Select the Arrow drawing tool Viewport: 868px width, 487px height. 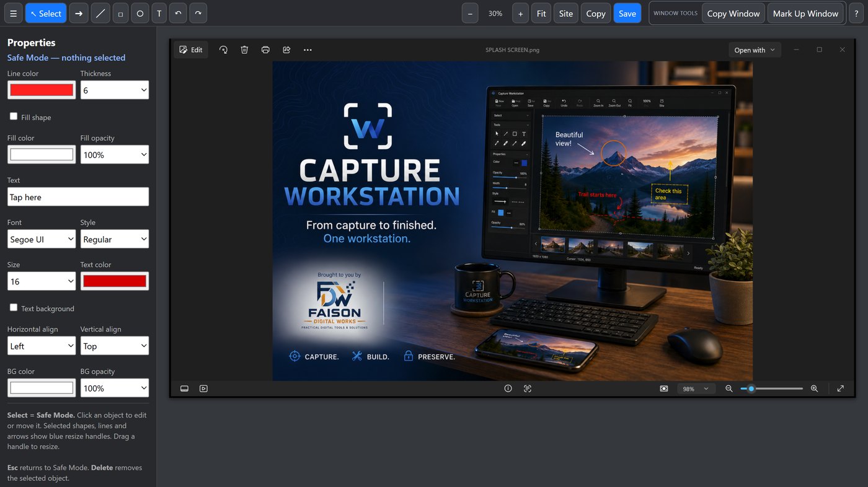(78, 13)
